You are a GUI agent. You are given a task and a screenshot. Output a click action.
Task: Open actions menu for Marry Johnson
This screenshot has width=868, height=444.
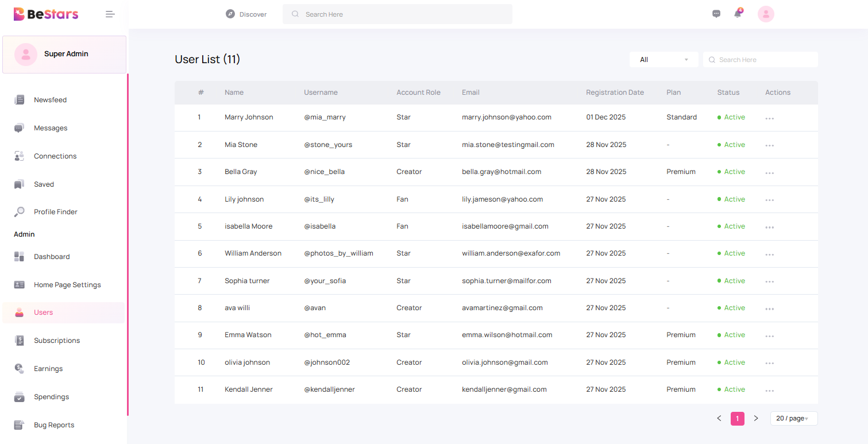pos(769,117)
